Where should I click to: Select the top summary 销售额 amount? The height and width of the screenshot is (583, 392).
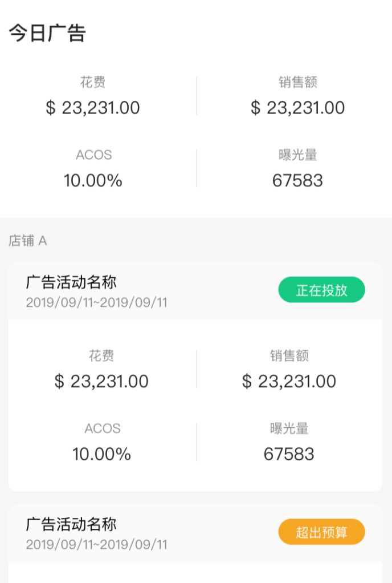pos(298,108)
